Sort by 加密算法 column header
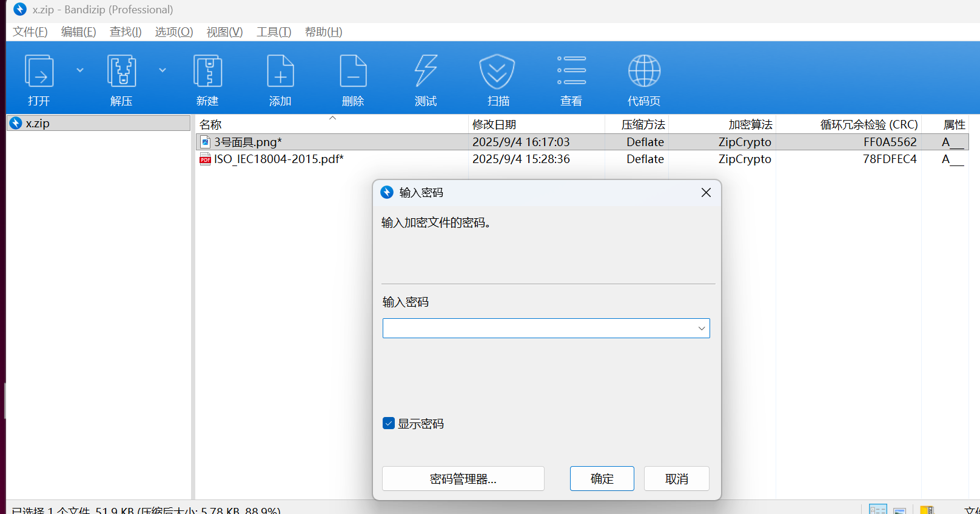The image size is (980, 514). click(722, 124)
